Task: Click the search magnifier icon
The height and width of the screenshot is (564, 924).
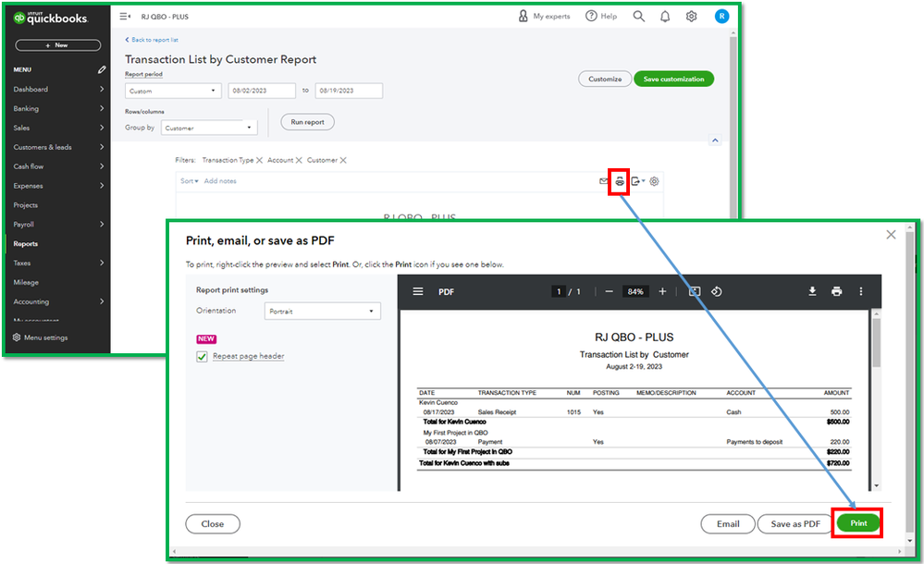Action: [x=639, y=16]
